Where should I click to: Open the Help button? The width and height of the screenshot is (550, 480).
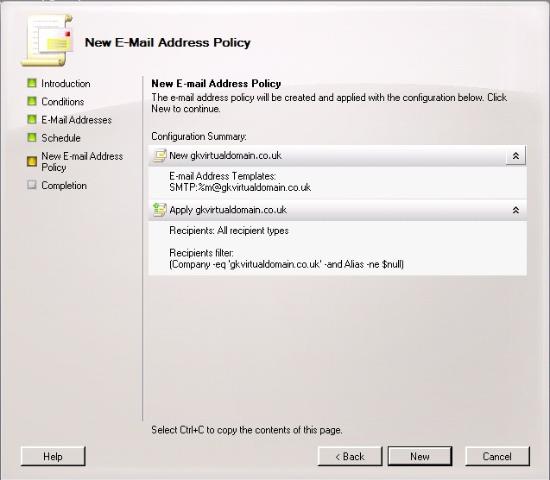pos(53,456)
